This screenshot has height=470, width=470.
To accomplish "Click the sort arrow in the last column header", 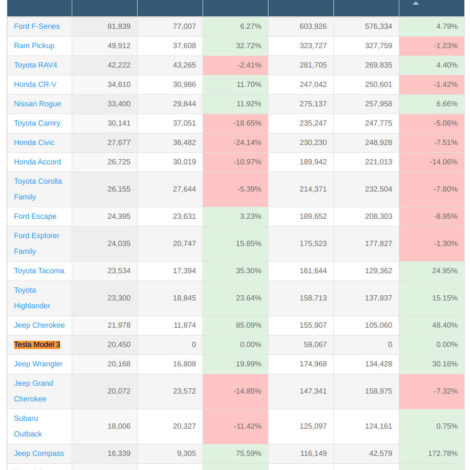I will point(415,4).
